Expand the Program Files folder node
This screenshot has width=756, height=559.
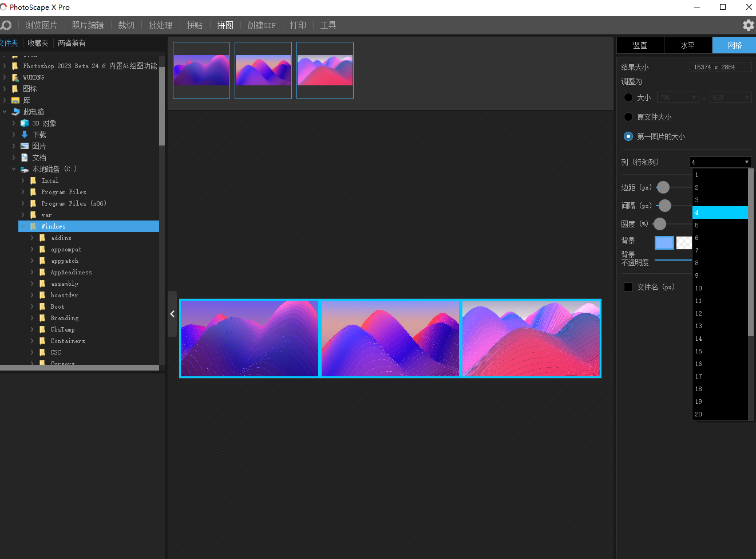pos(23,192)
